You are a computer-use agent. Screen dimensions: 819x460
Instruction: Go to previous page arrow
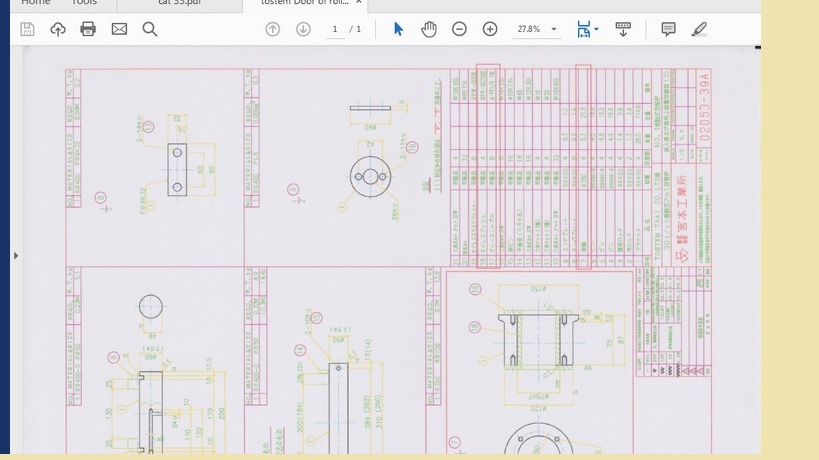coord(273,29)
